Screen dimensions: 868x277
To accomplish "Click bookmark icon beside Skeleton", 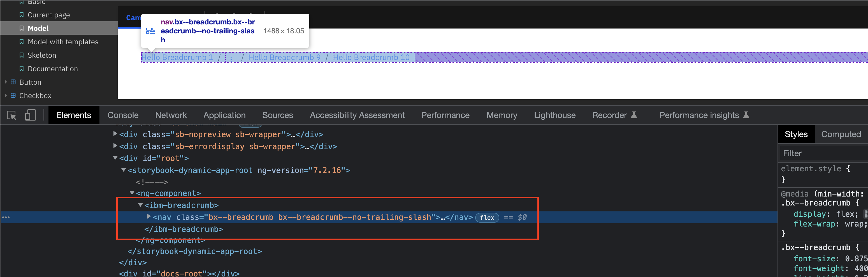I will coord(22,55).
